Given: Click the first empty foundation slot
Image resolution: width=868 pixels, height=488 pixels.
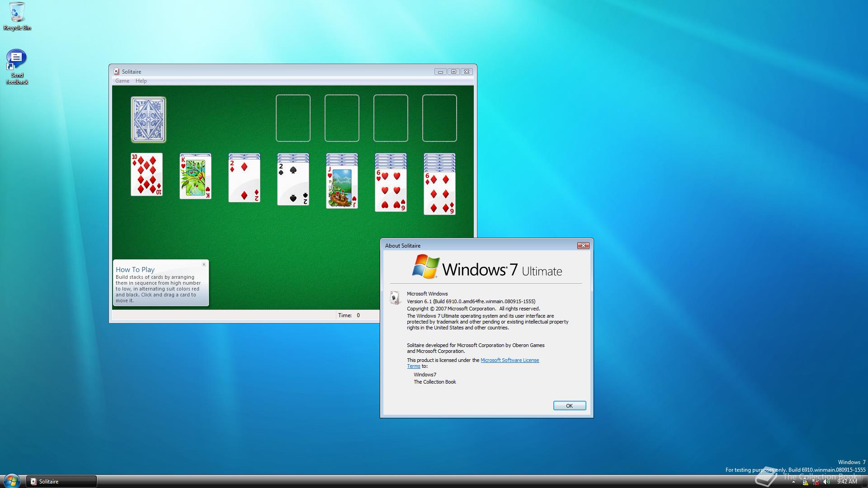Looking at the screenshot, I should [x=293, y=118].
